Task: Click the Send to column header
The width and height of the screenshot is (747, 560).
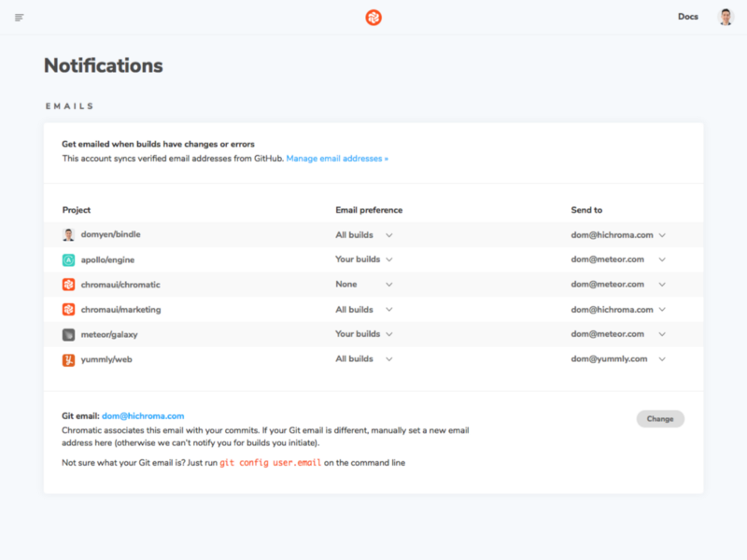Action: [x=586, y=210]
